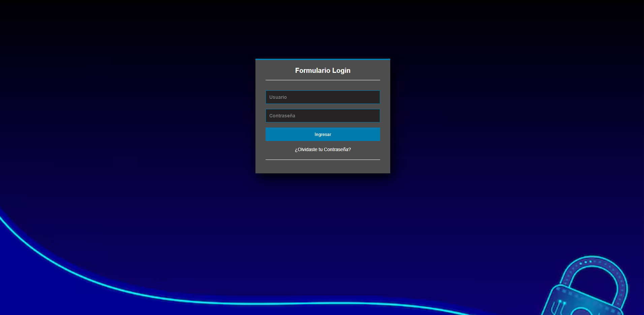Activate login by clicking Ingresar

click(323, 134)
